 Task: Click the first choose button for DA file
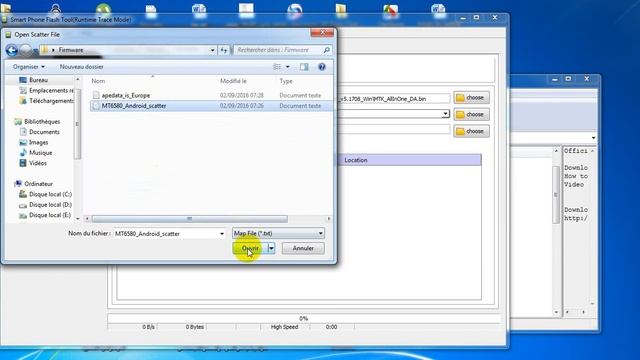pyautogui.click(x=471, y=98)
